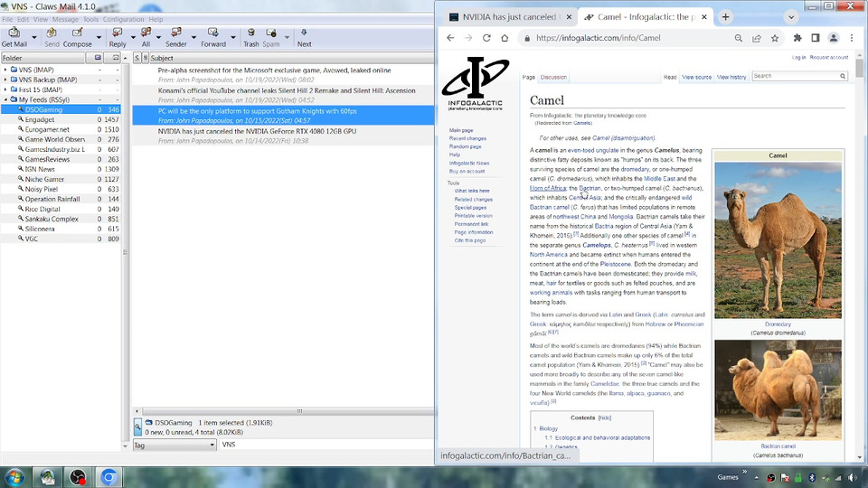Open the Tools menu

click(90, 19)
